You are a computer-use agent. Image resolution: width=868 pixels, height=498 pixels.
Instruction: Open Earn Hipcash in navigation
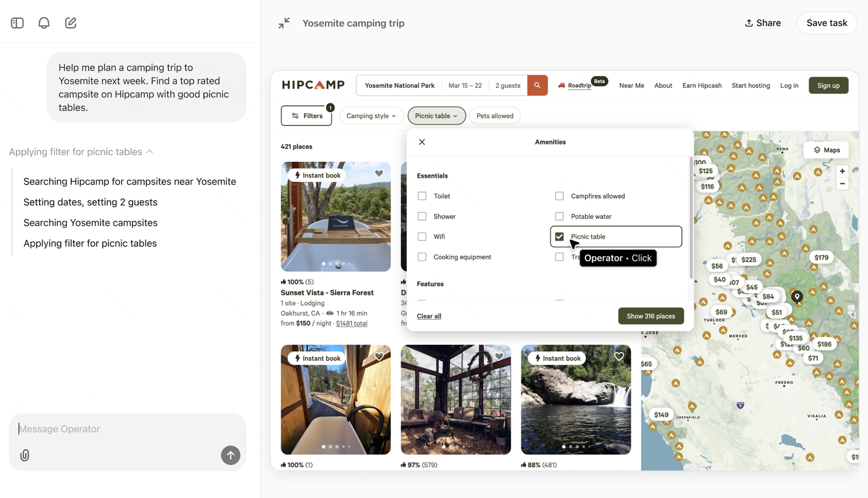(x=702, y=86)
